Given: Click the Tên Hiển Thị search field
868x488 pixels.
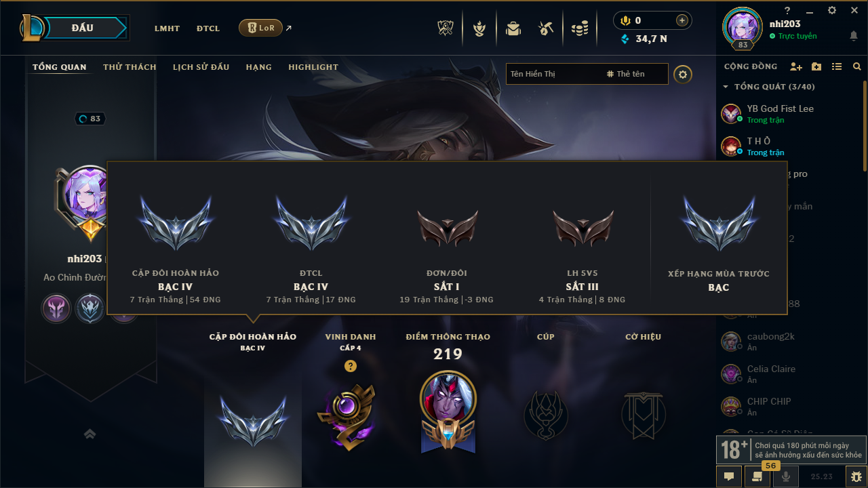Looking at the screenshot, I should pyautogui.click(x=553, y=74).
